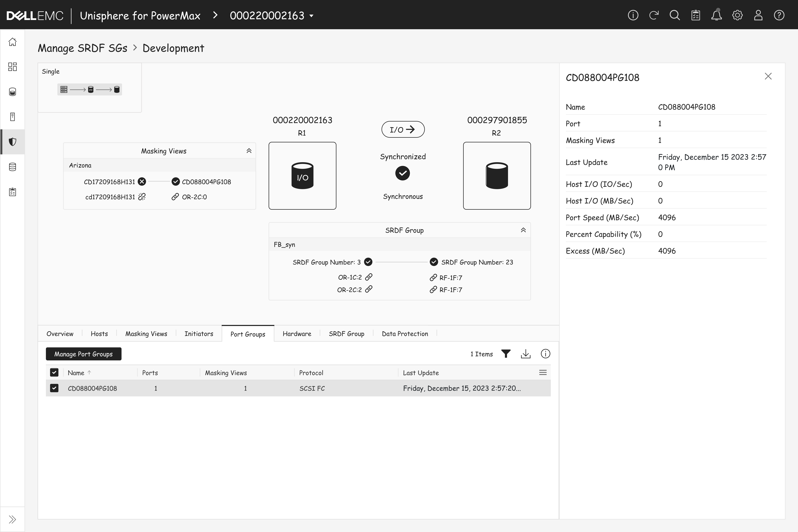Click the search magnifier icon
This screenshot has height=532, width=798.
pyautogui.click(x=675, y=16)
